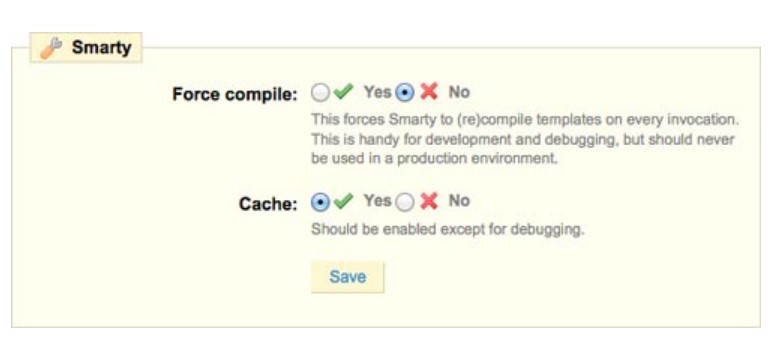Click the Cache field label
This screenshot has width=776, height=364.
268,203
